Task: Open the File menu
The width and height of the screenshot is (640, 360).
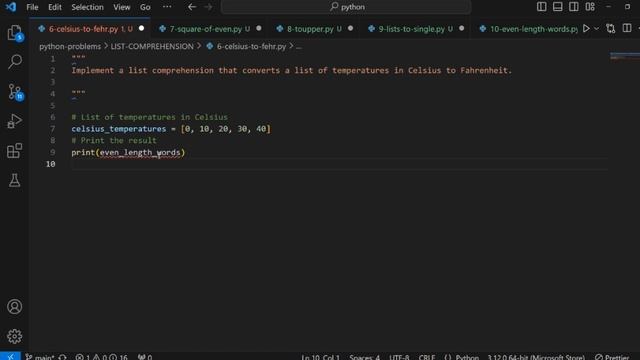Action: (x=32, y=7)
